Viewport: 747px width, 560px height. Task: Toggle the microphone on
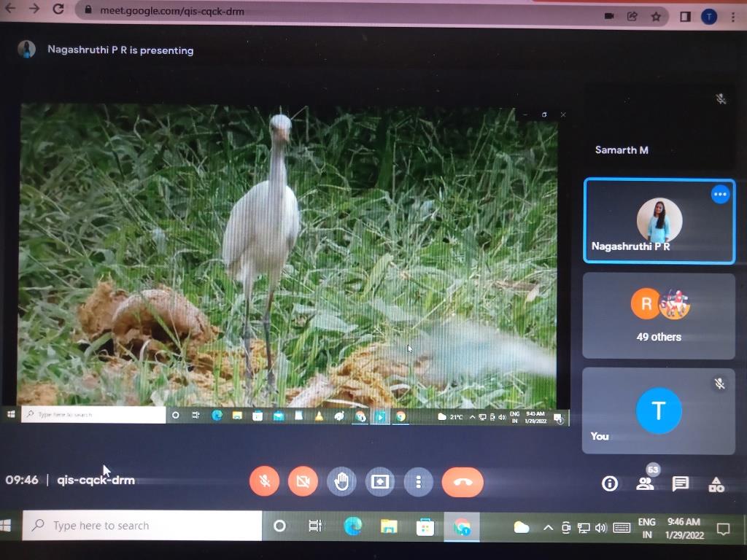click(x=264, y=481)
